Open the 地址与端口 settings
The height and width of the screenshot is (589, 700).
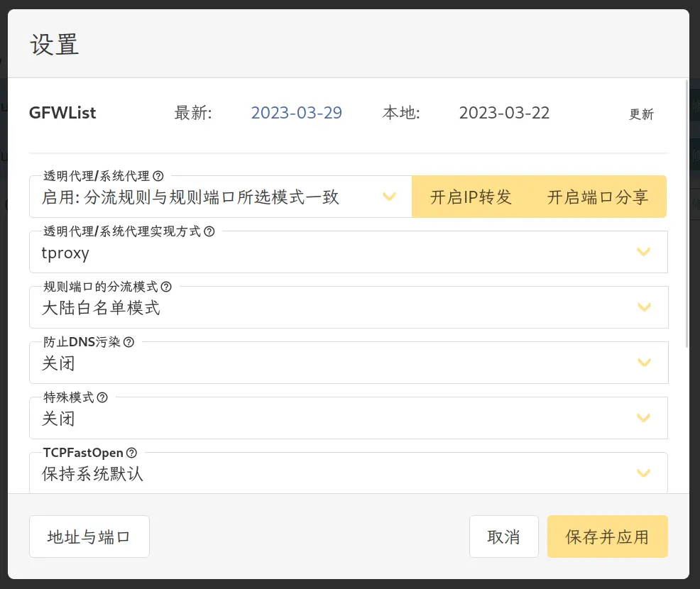point(89,536)
